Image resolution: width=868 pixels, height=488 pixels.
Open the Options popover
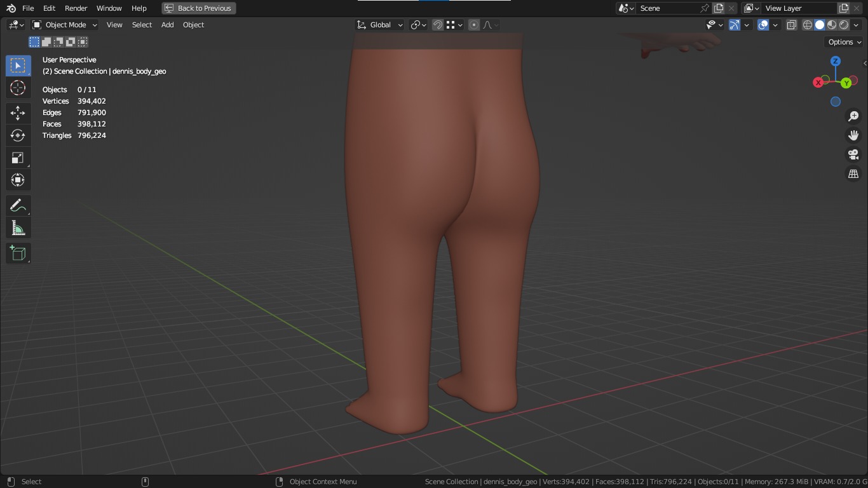tap(844, 42)
